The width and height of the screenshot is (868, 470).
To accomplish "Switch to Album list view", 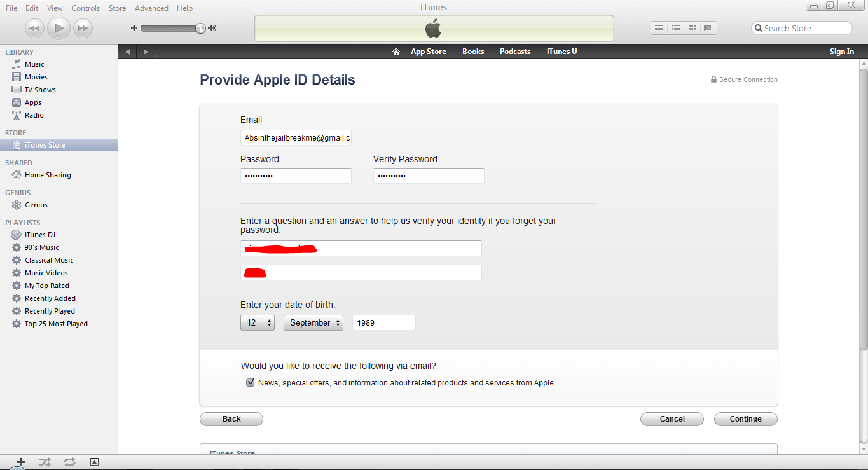I will click(x=676, y=28).
